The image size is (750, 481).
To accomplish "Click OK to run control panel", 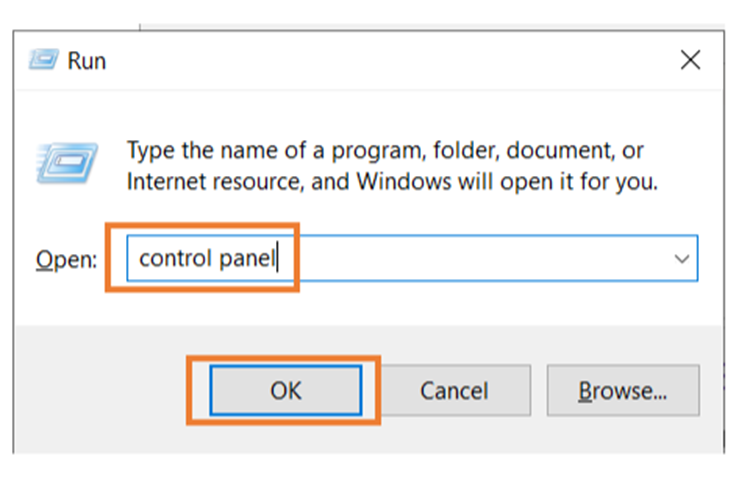I will pos(286,391).
